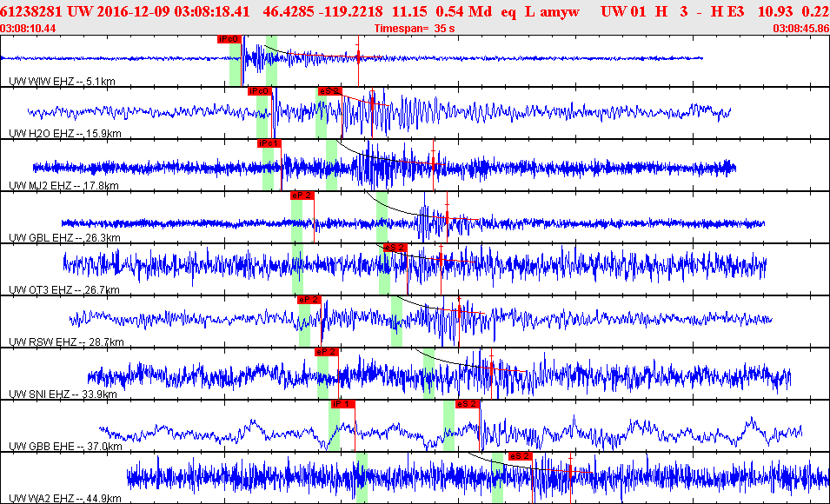The height and width of the screenshot is (504, 830).
Task: Select the eS 2 pick on WA2 trace
Action: pos(519,456)
